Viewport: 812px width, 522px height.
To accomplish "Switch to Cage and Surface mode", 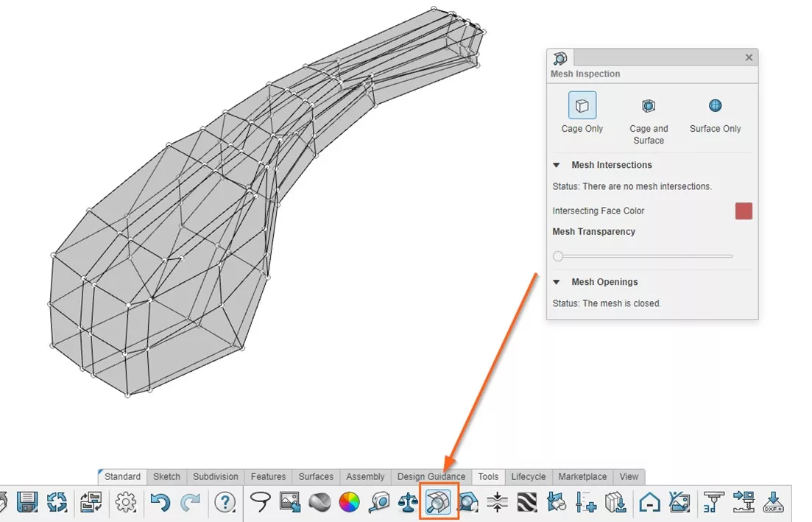I will 648,105.
